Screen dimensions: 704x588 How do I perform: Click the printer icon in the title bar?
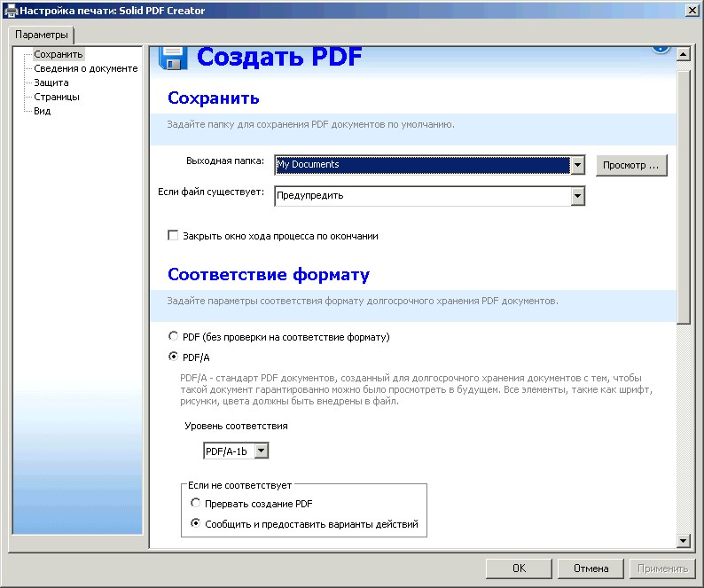click(x=11, y=11)
